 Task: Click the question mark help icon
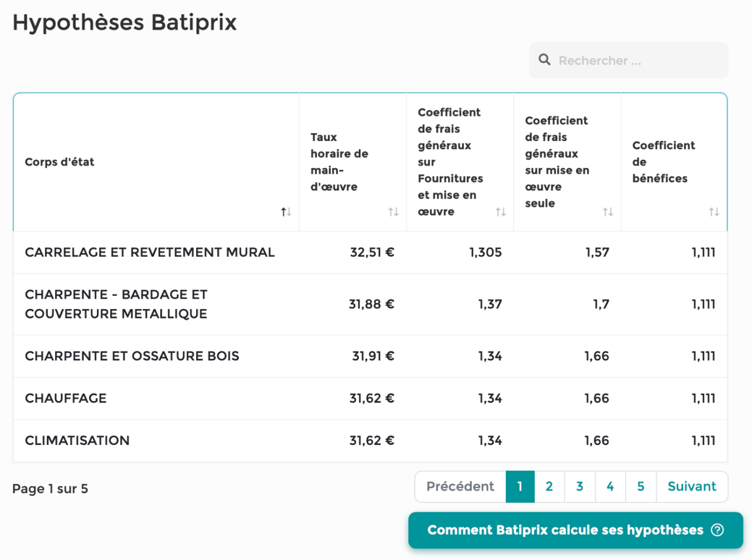point(717,530)
